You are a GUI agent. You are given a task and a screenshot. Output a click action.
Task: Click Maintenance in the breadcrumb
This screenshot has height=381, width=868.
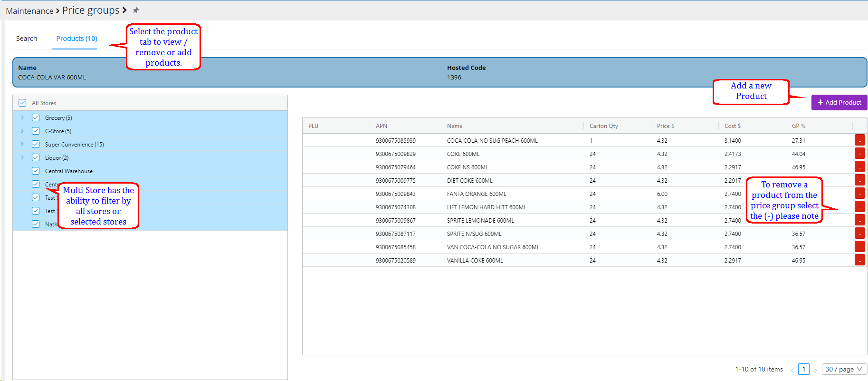tap(29, 11)
